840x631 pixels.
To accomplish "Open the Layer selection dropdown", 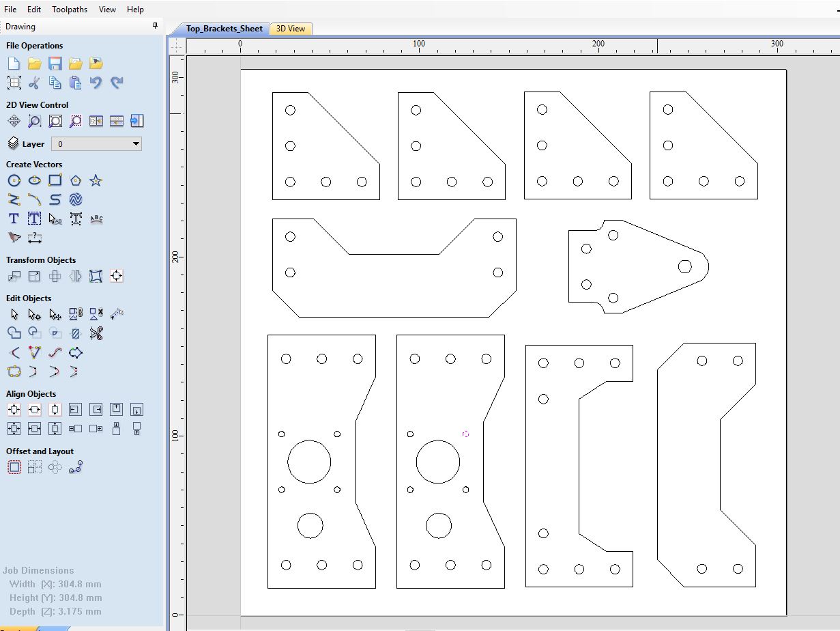I will coord(135,143).
